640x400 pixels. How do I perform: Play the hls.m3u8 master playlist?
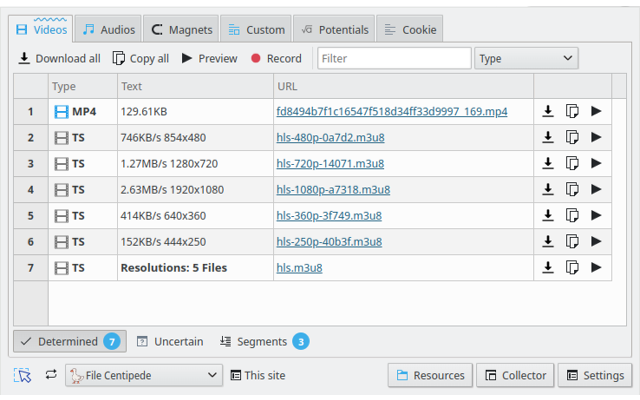click(596, 267)
